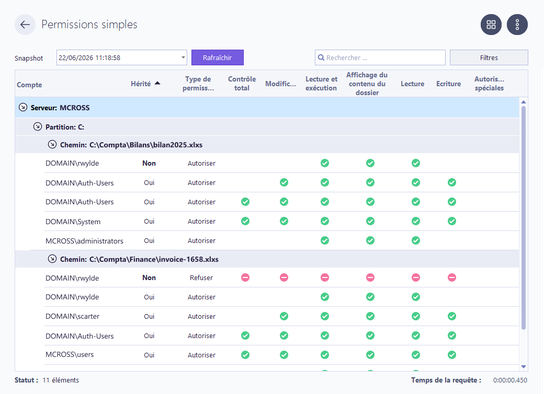This screenshot has height=394, width=544.
Task: Click Ecriture check for DOMAIN\scarter
Action: click(452, 316)
